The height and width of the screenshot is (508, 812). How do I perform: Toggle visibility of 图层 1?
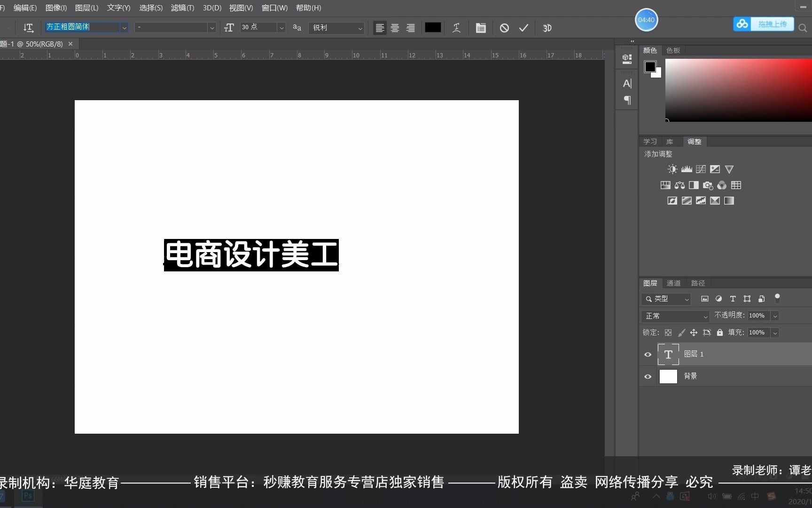pyautogui.click(x=648, y=354)
